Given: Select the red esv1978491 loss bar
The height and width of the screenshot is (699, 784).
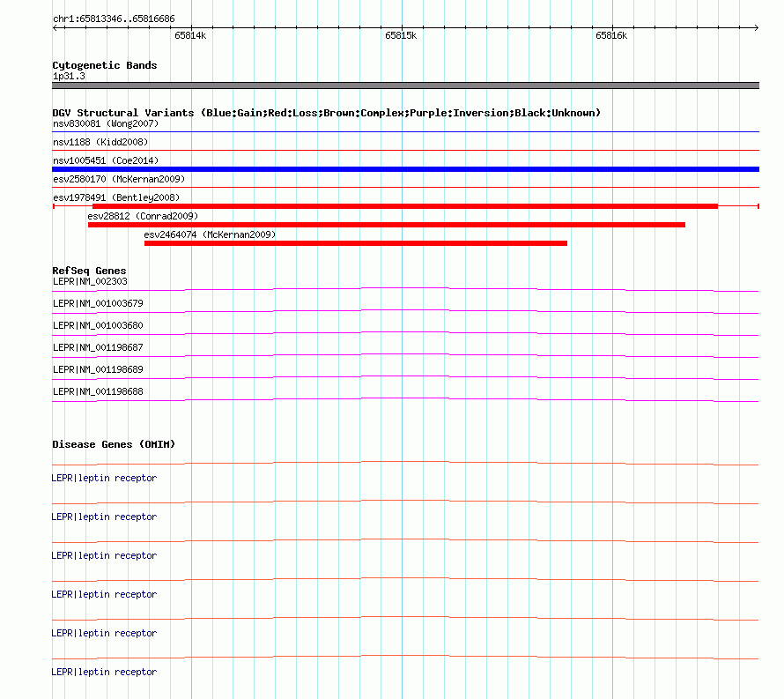Looking at the screenshot, I should [405, 206].
